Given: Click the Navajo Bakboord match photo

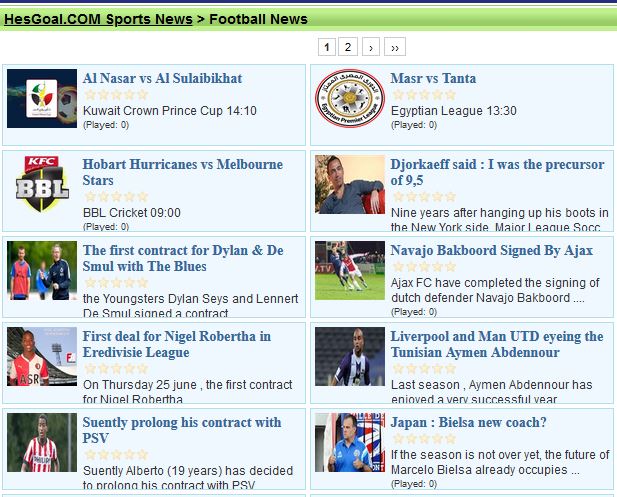Looking at the screenshot, I should point(350,270).
